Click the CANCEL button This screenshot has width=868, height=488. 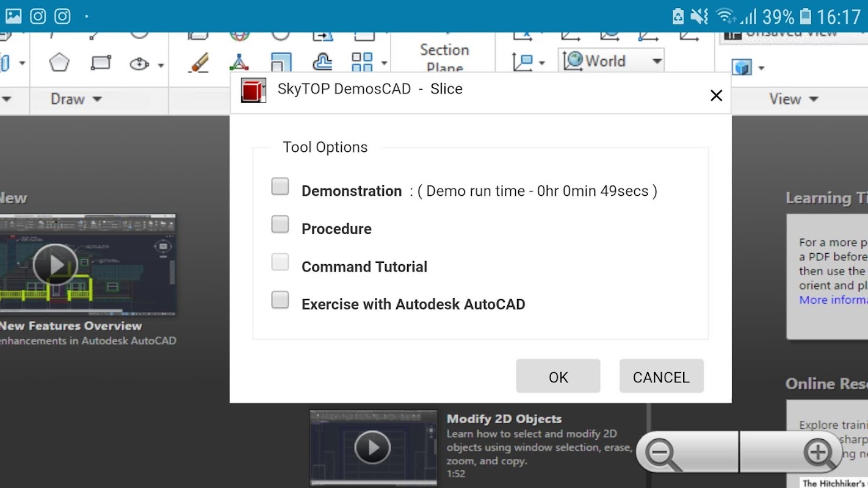point(661,376)
